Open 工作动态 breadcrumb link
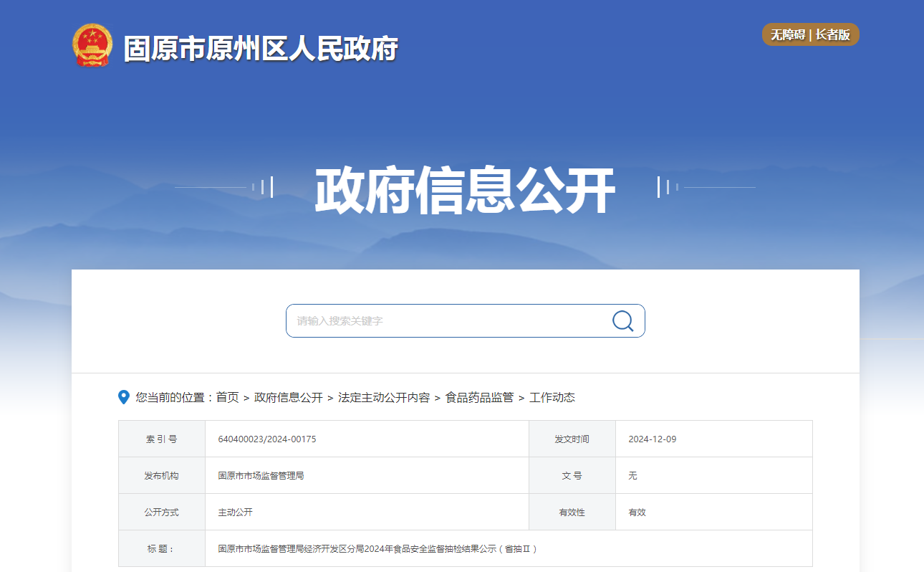 552,397
